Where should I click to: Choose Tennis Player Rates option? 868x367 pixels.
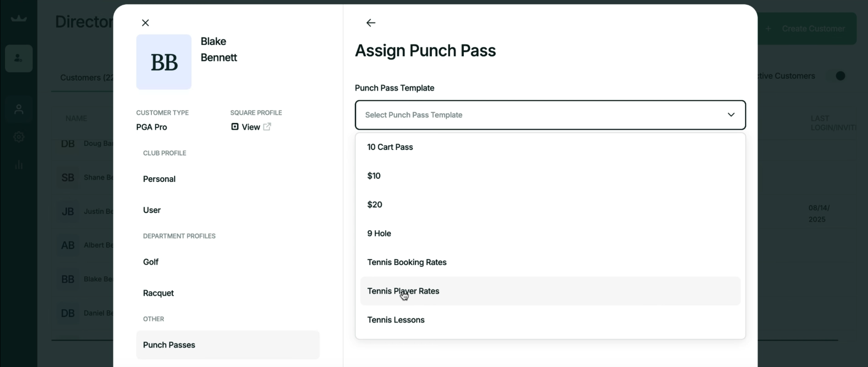click(403, 291)
